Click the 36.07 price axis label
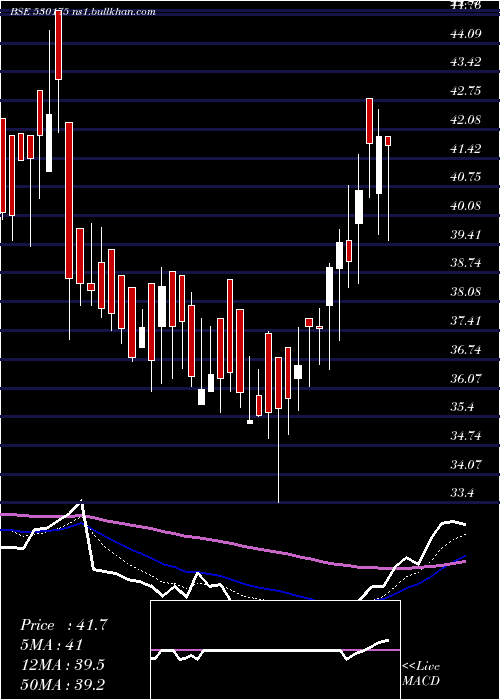This screenshot has width=500, height=700. (x=466, y=378)
